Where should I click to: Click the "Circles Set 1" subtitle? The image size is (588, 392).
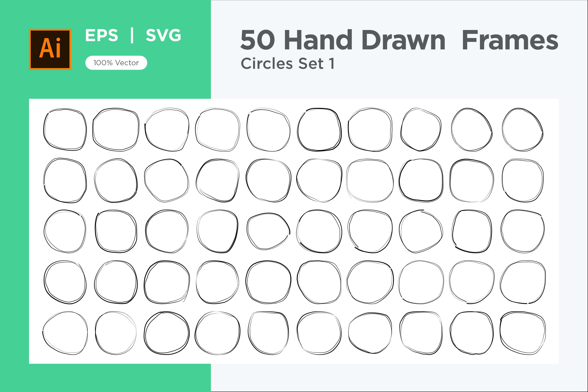point(288,64)
